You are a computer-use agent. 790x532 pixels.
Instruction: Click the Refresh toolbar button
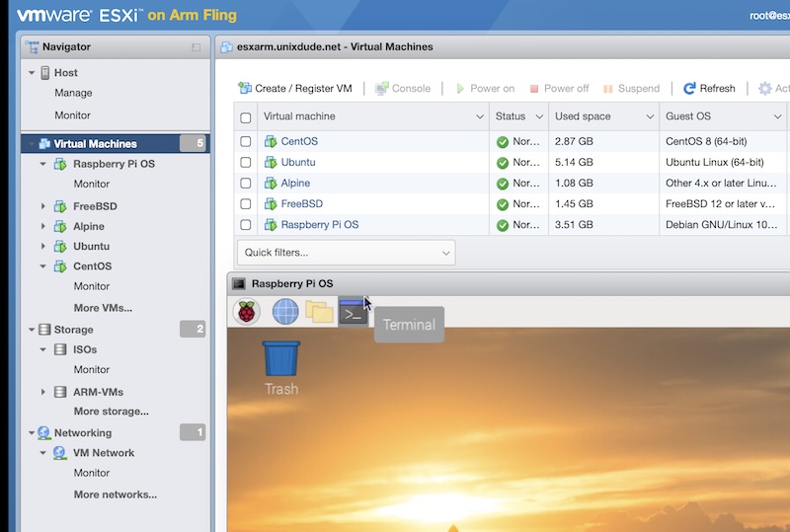(x=709, y=88)
